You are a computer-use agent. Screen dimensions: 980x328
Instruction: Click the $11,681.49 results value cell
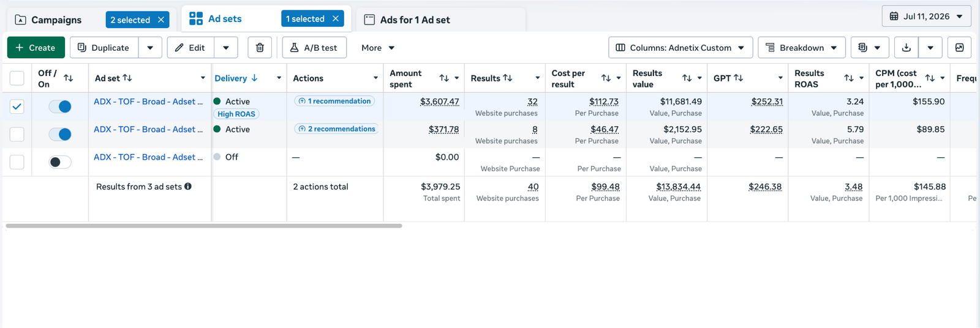pos(680,102)
